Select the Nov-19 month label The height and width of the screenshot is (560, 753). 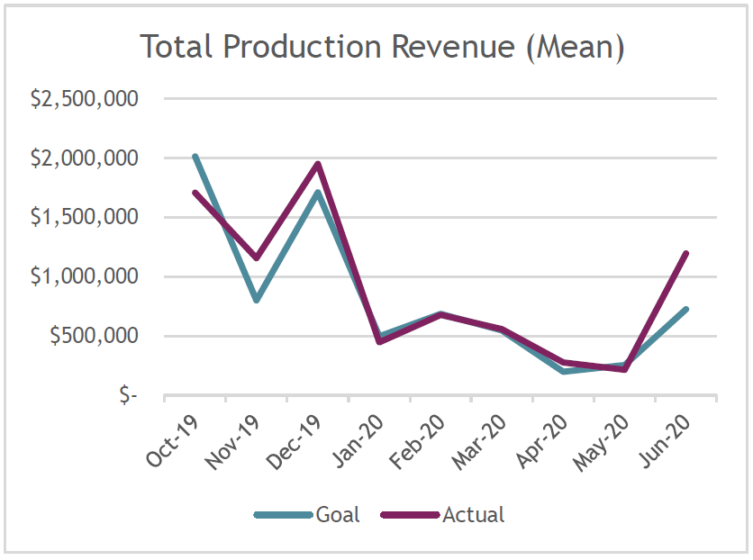click(x=232, y=442)
